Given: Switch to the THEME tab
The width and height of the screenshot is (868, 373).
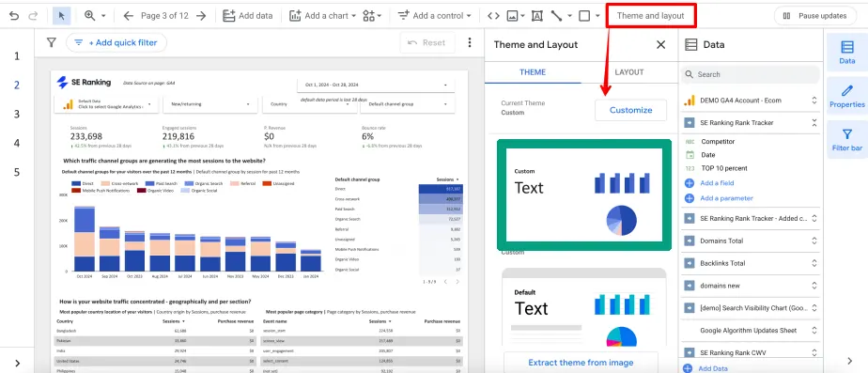Looking at the screenshot, I should [533, 72].
